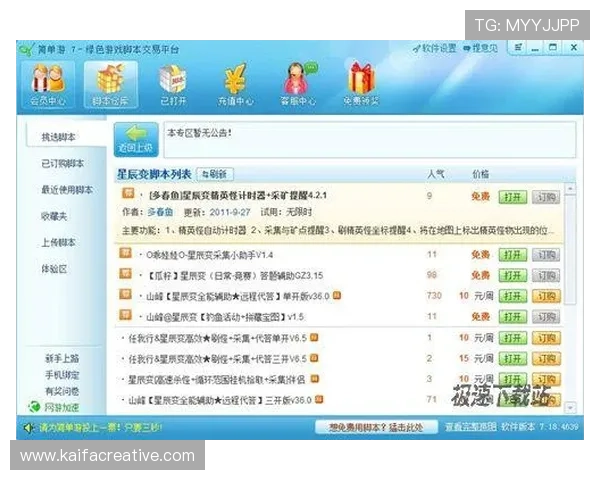Viewport: 600px width, 480px height.
Task: Click the badge after 任我行 代答单开V6.5
Action: tap(314, 338)
